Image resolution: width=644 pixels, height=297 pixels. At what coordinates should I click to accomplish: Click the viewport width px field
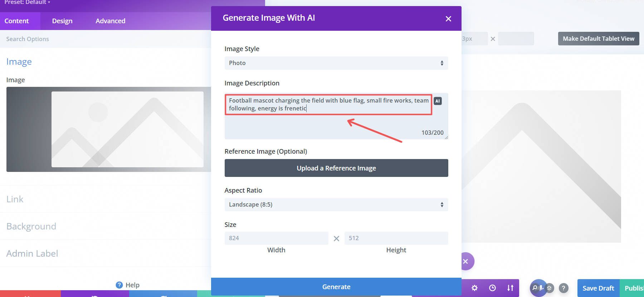point(474,39)
